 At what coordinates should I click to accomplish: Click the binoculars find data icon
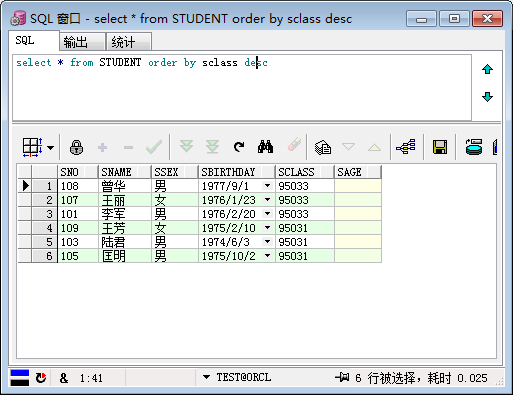pos(265,147)
